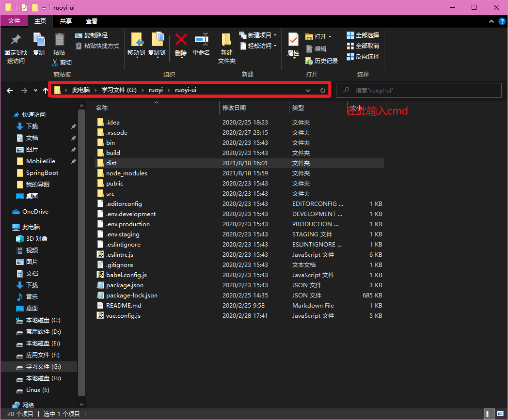Image resolution: width=508 pixels, height=420 pixels.
Task: Open Linux (I:) drive in navigation pane
Action: pos(38,390)
